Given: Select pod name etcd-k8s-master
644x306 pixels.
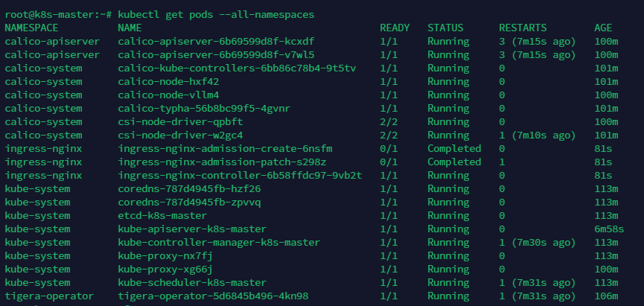Looking at the screenshot, I should pos(162,216).
